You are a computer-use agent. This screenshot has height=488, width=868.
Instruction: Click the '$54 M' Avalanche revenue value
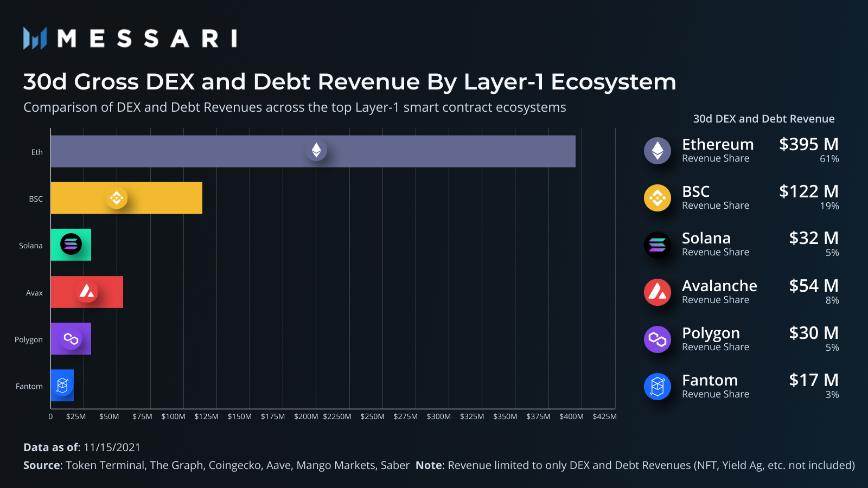coord(814,286)
